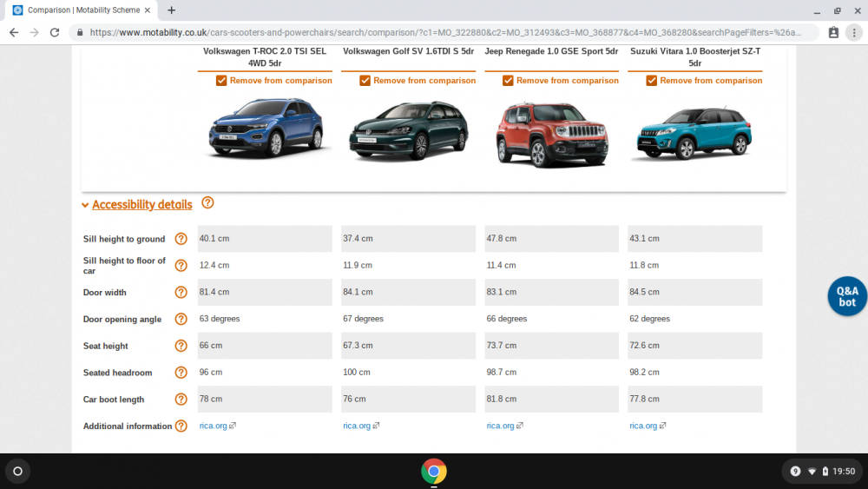The image size is (868, 489).
Task: Click the Seated headroom row label
Action: [x=117, y=373]
